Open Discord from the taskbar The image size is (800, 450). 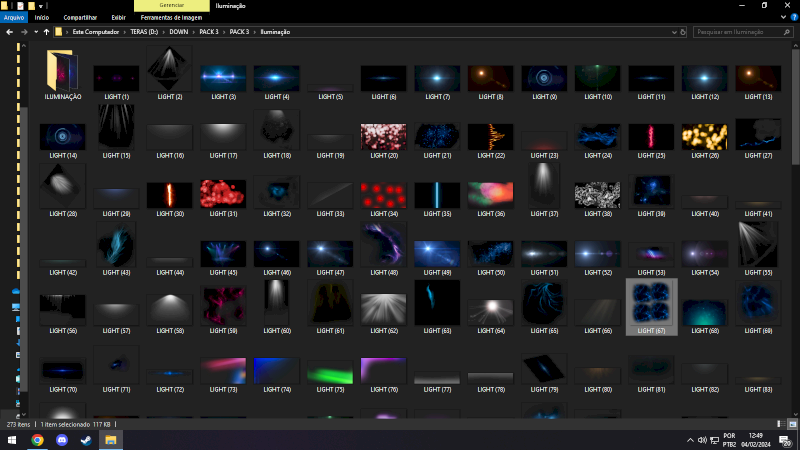coord(62,439)
